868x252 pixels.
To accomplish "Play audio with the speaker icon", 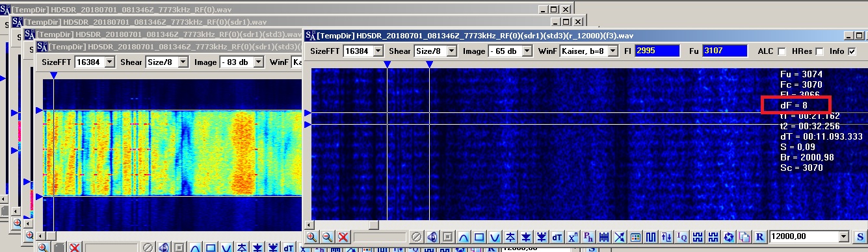I will click(x=432, y=236).
